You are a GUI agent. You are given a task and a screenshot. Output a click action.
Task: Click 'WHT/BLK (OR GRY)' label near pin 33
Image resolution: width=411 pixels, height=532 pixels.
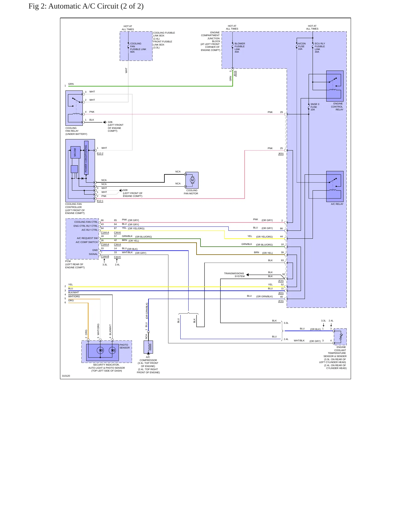(134, 253)
